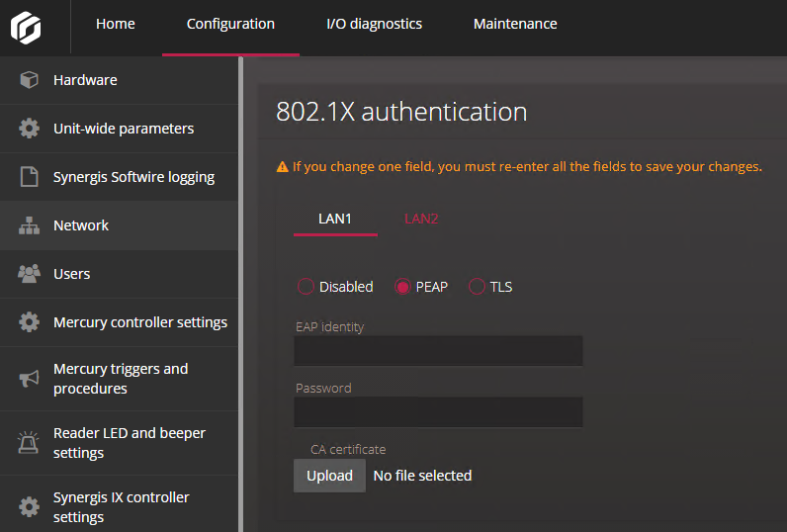The height and width of the screenshot is (532, 787).
Task: Click the re-enter all fields warning text
Action: 527,167
